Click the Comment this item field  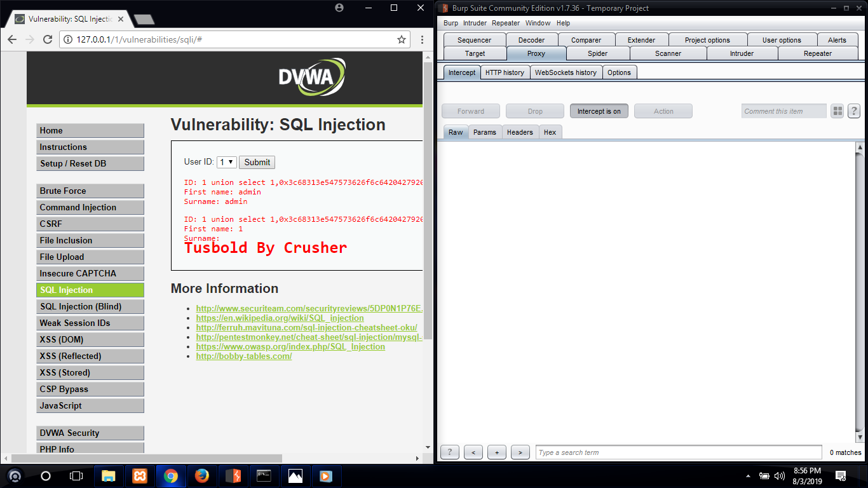[784, 111]
